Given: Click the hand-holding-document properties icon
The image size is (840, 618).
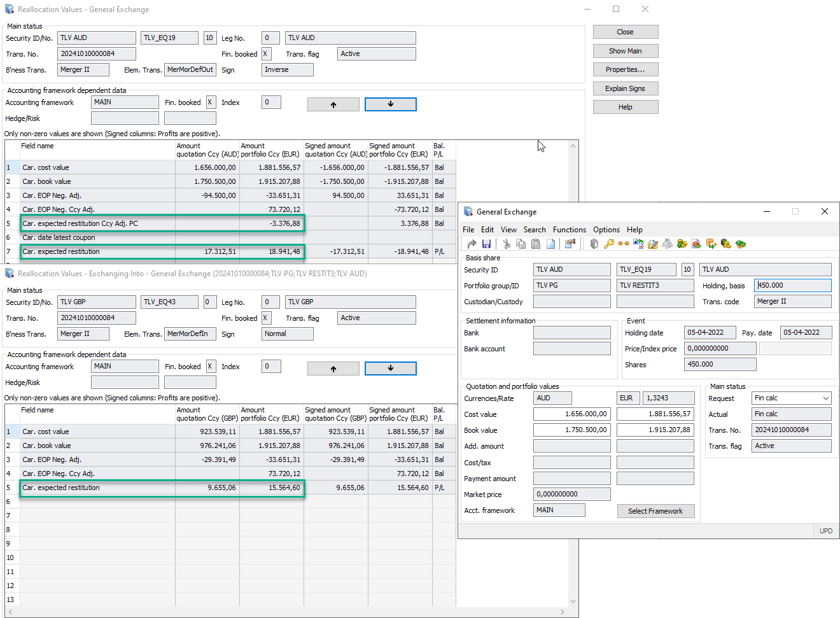Looking at the screenshot, I should 570,244.
